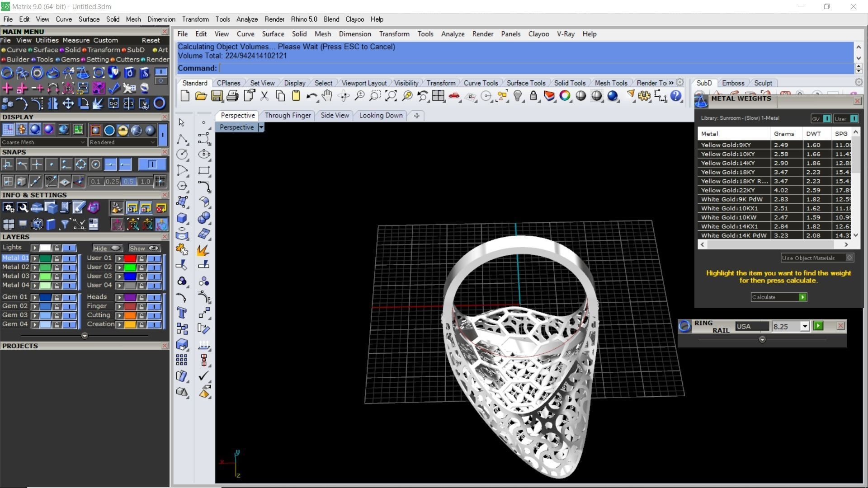Viewport: 868px width, 488px height.
Task: Select the Pan hand tool
Action: point(327,96)
